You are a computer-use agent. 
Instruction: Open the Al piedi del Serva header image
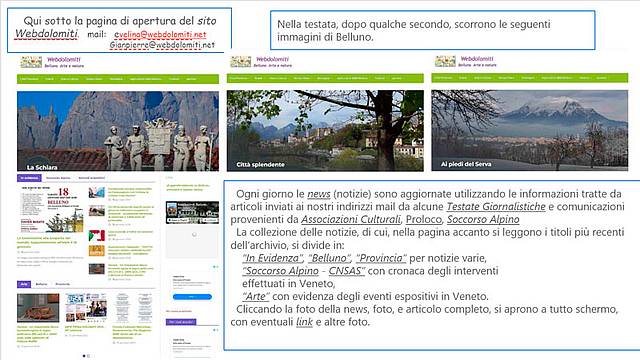point(530,130)
